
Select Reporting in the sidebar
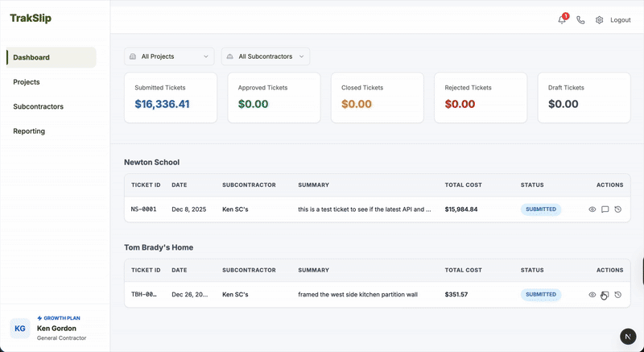coord(29,131)
